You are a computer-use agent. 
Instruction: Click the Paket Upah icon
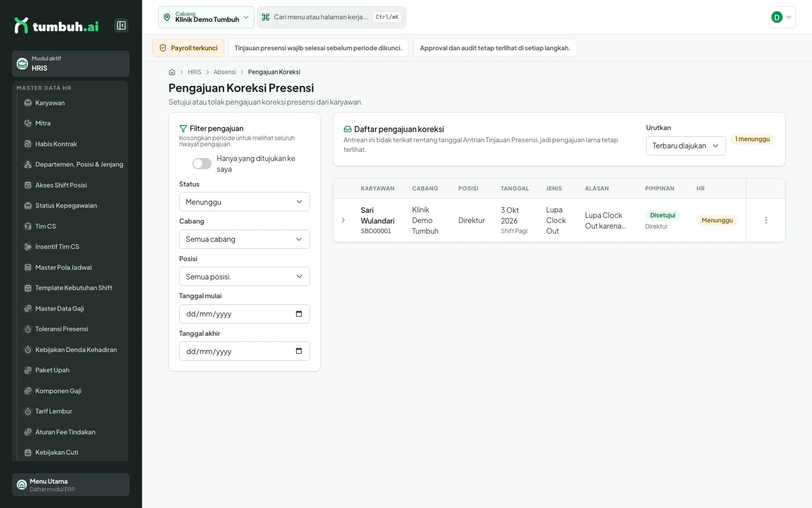tap(28, 370)
